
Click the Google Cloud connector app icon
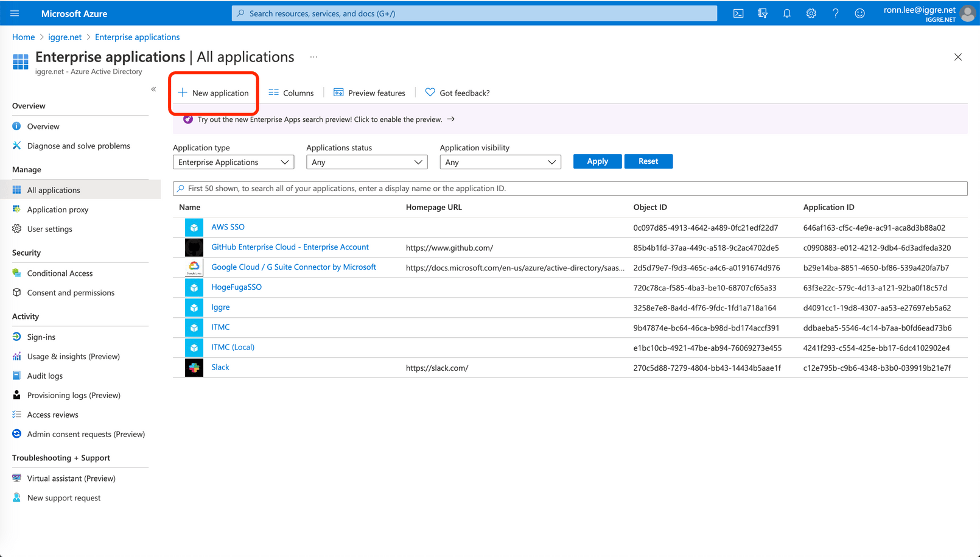pyautogui.click(x=194, y=268)
